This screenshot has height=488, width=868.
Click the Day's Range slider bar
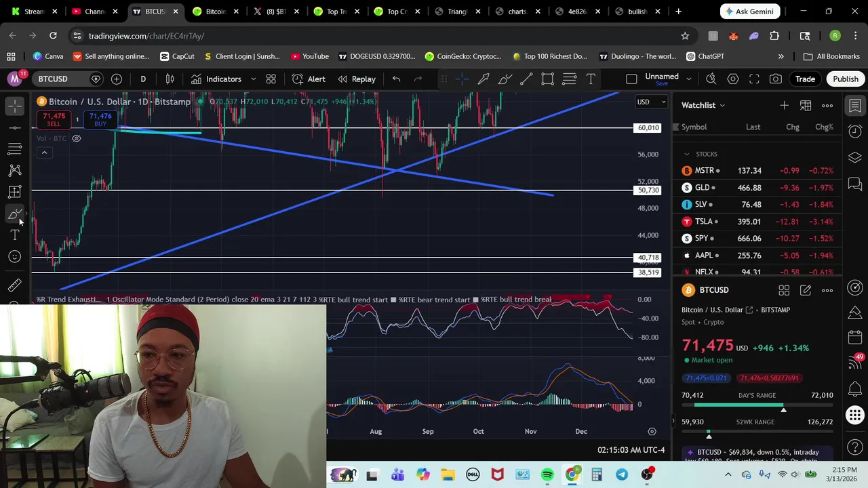[x=757, y=405]
